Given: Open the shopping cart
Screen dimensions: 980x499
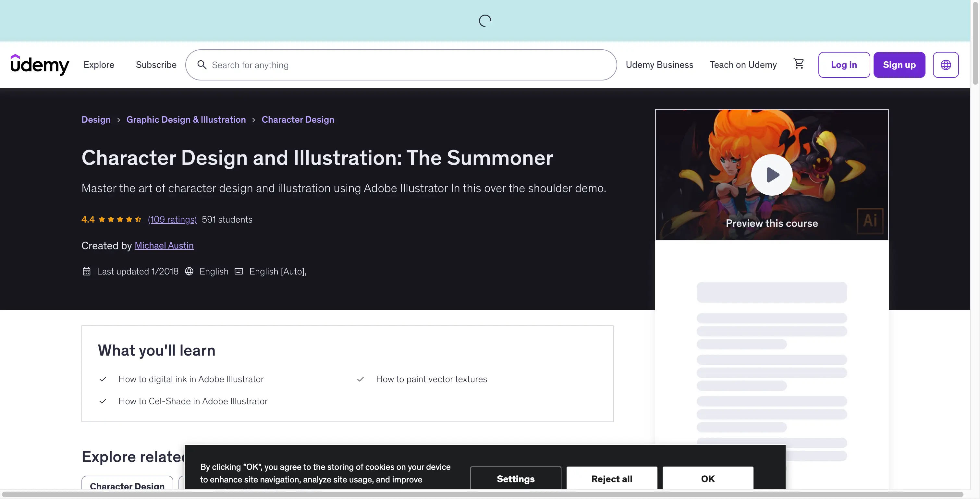Looking at the screenshot, I should coord(799,64).
